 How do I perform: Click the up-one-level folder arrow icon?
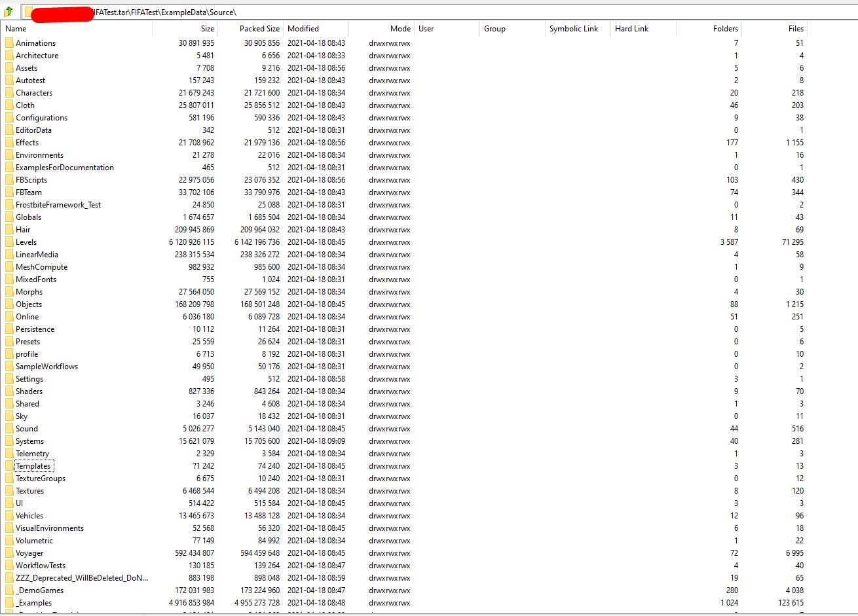click(9, 12)
